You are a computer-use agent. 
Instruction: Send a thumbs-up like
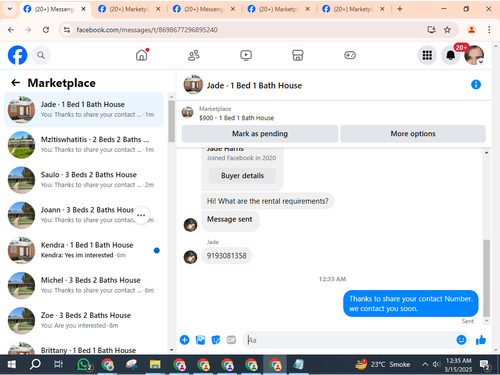pos(481,340)
